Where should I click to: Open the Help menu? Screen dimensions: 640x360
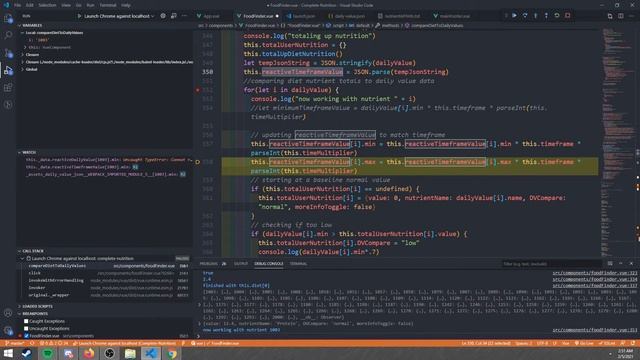click(x=126, y=5)
